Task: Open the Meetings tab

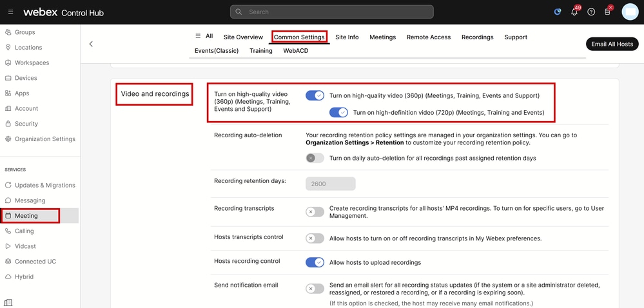Action: coord(383,37)
